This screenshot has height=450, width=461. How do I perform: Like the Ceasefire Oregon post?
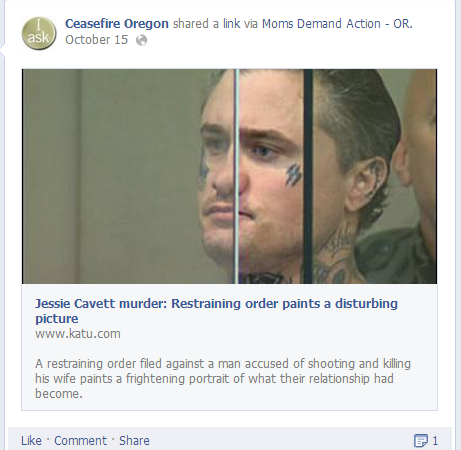31,441
